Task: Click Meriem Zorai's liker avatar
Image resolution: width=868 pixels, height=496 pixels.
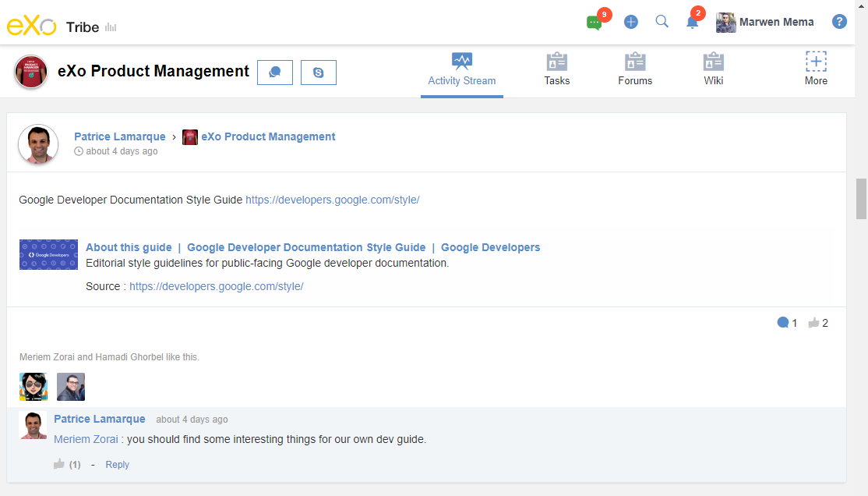Action: (34, 387)
